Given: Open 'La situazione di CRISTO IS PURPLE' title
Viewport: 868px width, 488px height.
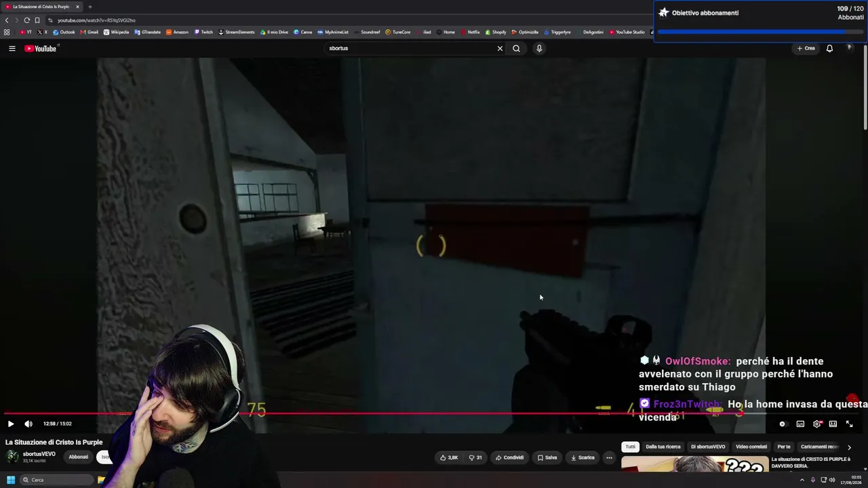Looking at the screenshot, I should point(810,462).
